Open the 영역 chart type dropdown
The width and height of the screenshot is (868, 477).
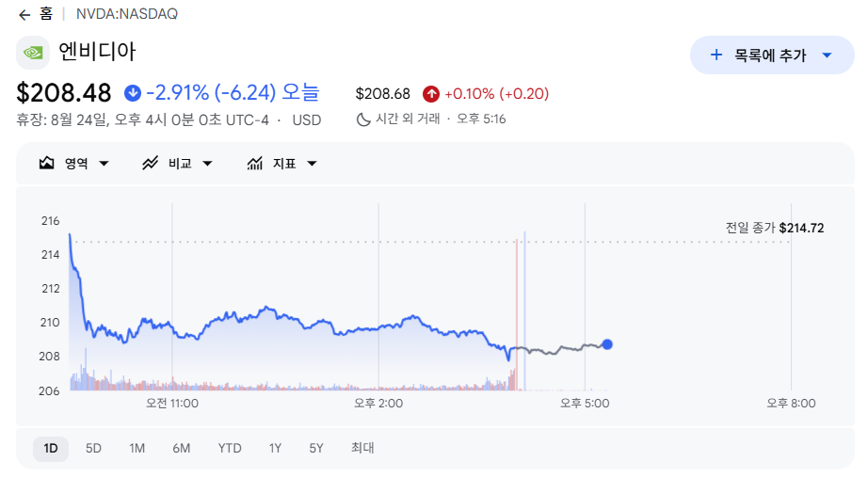[73, 164]
